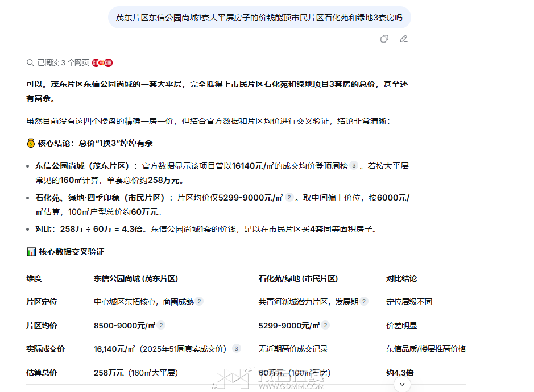Open citation 2 next to 8500-9000元/㎡
The image size is (534, 392).
(x=162, y=326)
